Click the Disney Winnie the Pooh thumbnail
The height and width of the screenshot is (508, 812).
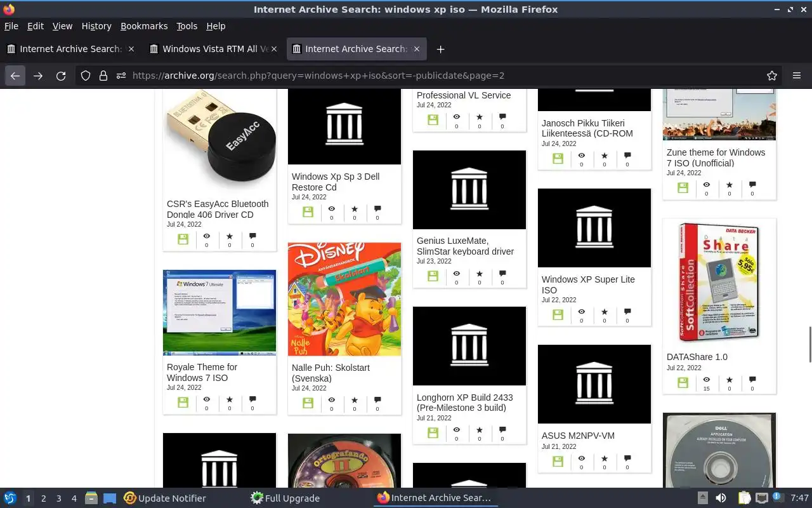[344, 299]
